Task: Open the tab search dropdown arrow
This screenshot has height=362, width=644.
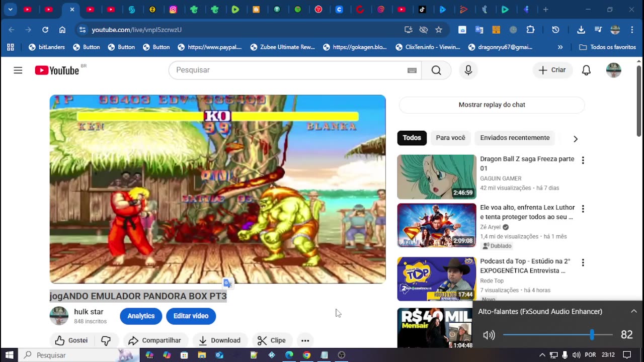Action: (x=10, y=10)
